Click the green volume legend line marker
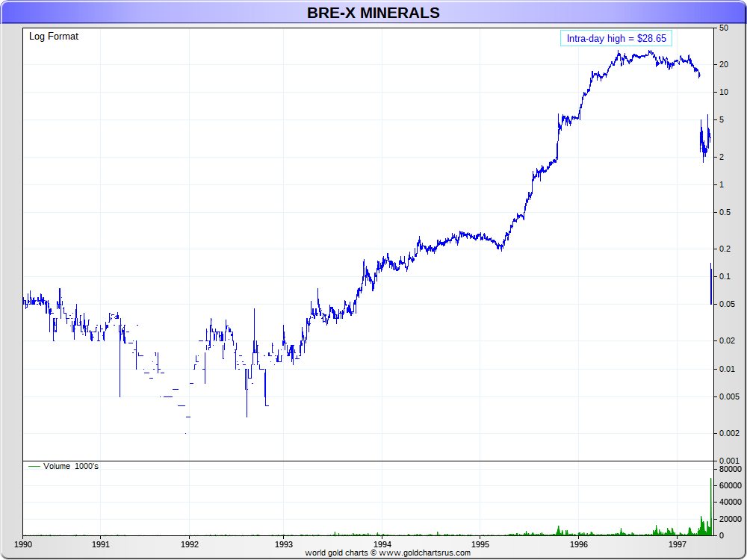This screenshot has width=747, height=560. (x=34, y=466)
